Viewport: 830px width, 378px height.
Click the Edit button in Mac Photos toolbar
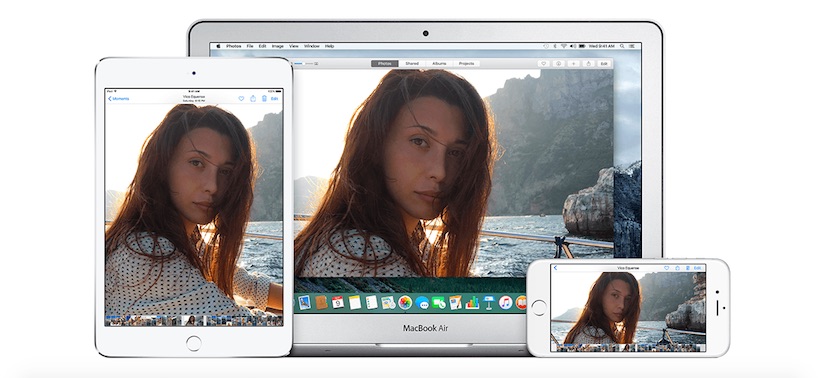click(x=604, y=64)
